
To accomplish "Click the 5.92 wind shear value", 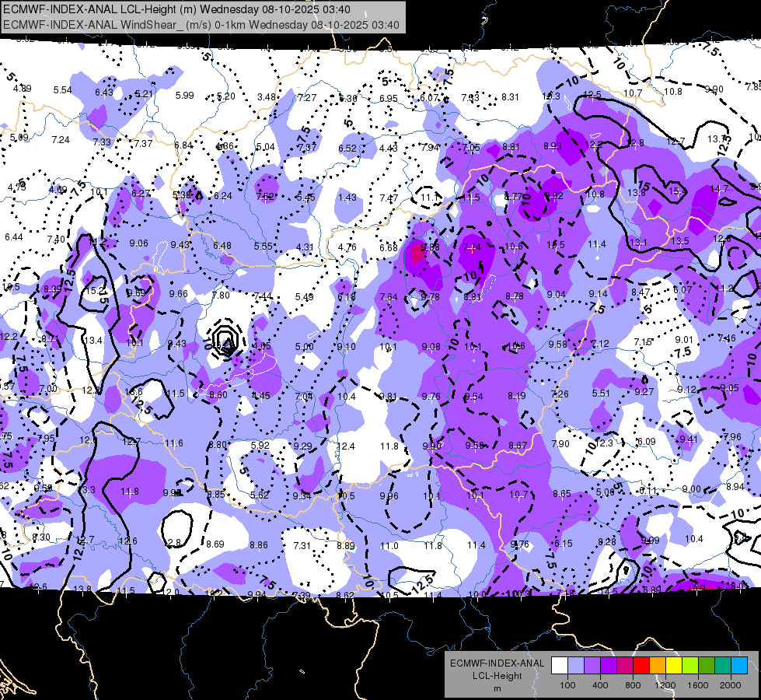I will click(x=260, y=445).
